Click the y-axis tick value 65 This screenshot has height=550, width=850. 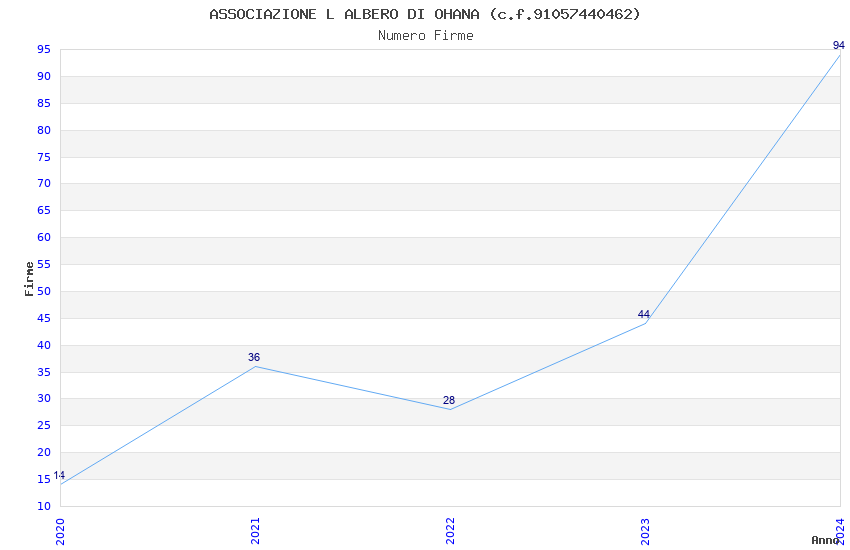point(44,210)
